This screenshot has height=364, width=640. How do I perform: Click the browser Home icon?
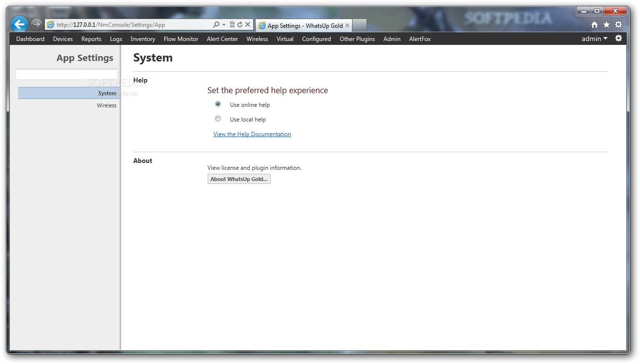pyautogui.click(x=595, y=25)
